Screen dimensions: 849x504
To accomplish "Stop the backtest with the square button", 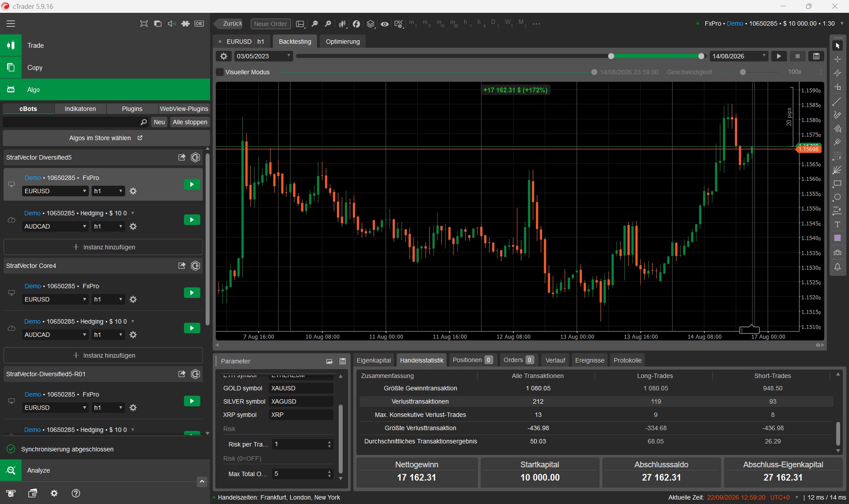I will [797, 56].
